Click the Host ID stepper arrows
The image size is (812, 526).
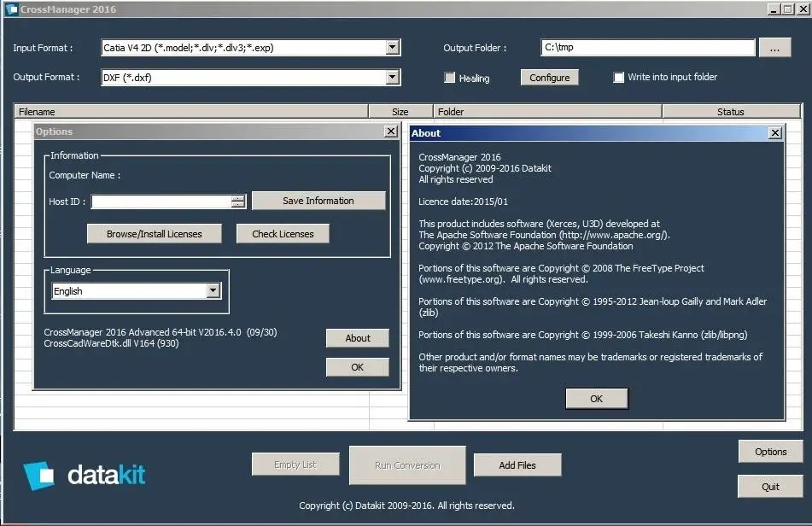(237, 202)
